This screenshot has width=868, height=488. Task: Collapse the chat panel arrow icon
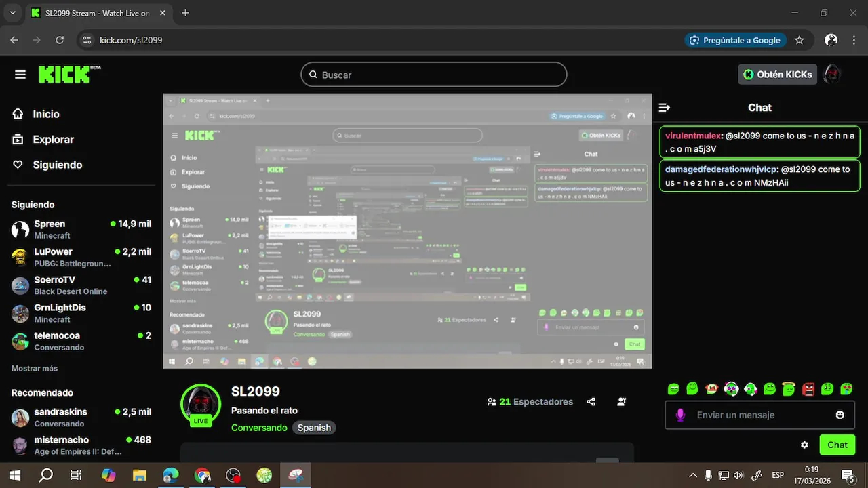coord(665,108)
